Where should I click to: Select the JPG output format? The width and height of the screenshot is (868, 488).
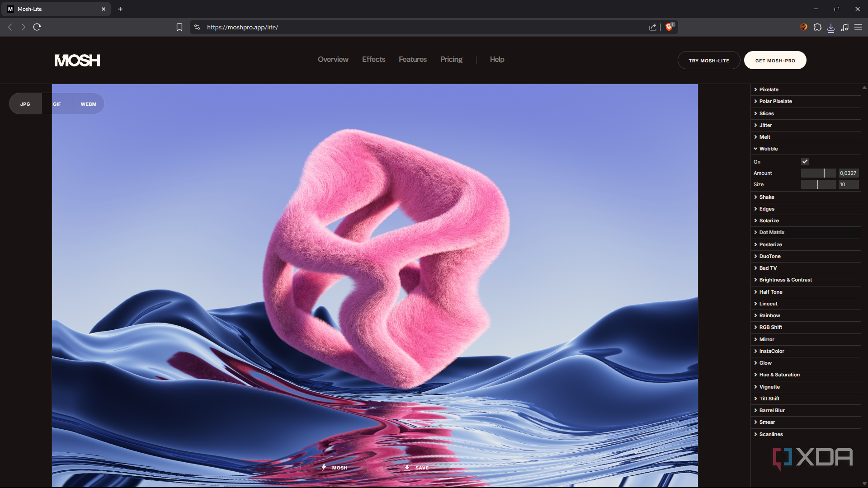[x=25, y=104]
